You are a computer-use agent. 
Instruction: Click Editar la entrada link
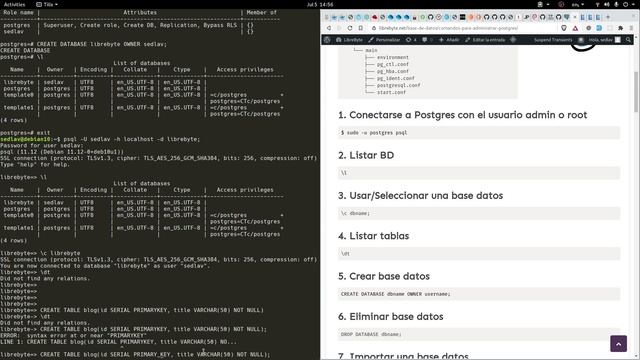coord(485,40)
